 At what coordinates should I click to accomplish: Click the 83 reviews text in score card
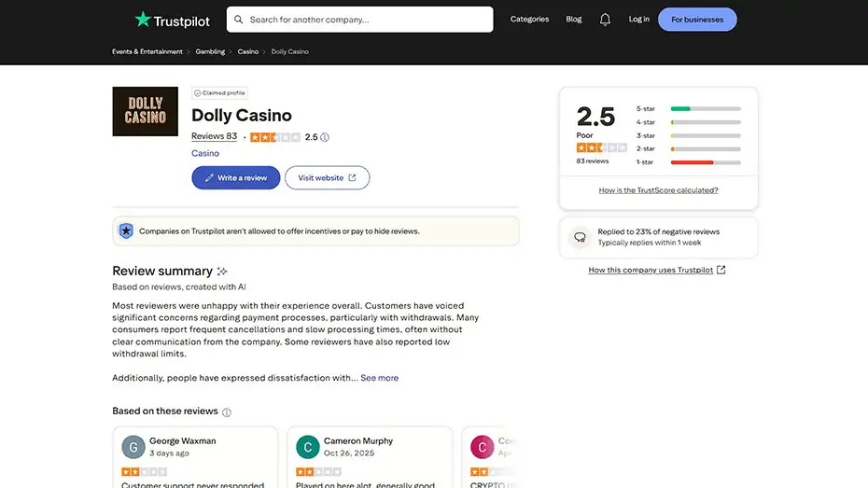click(x=593, y=161)
